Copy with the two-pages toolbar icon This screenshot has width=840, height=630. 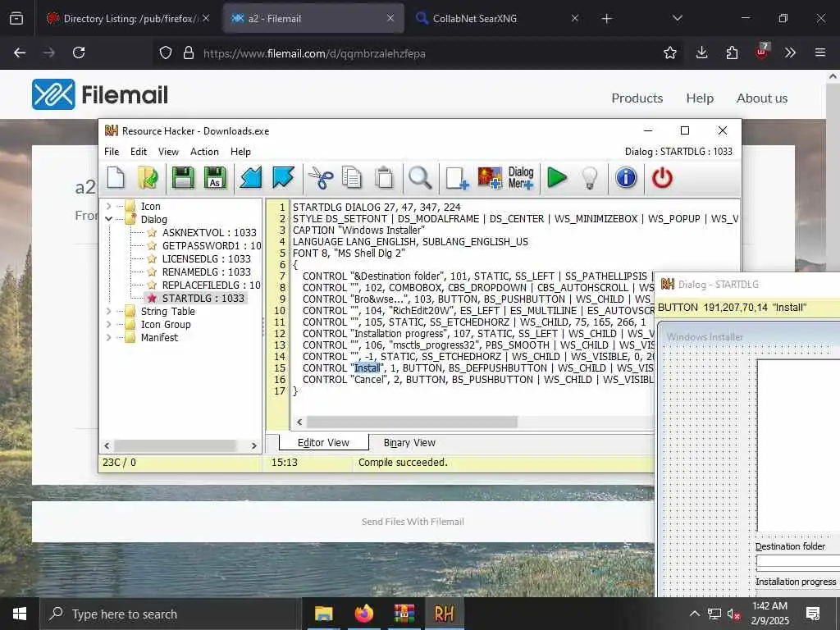click(x=352, y=178)
